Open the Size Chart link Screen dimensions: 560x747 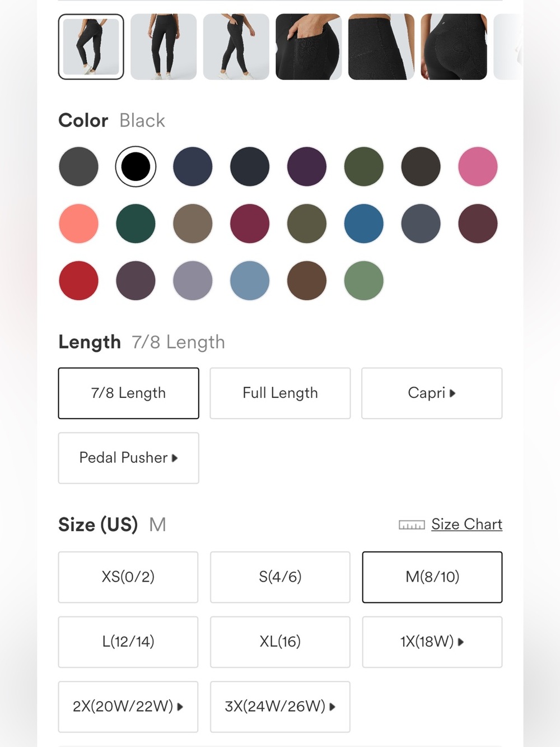pyautogui.click(x=466, y=524)
